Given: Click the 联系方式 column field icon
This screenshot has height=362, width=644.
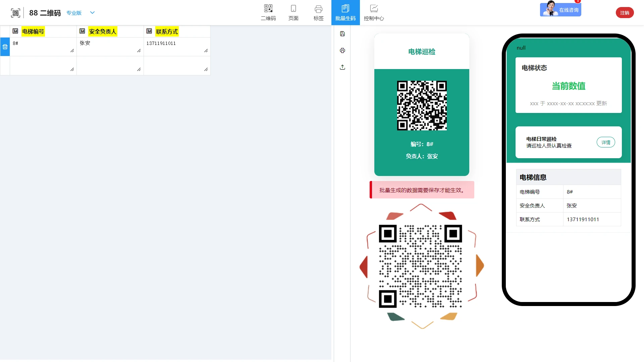Looking at the screenshot, I should click(x=149, y=31).
